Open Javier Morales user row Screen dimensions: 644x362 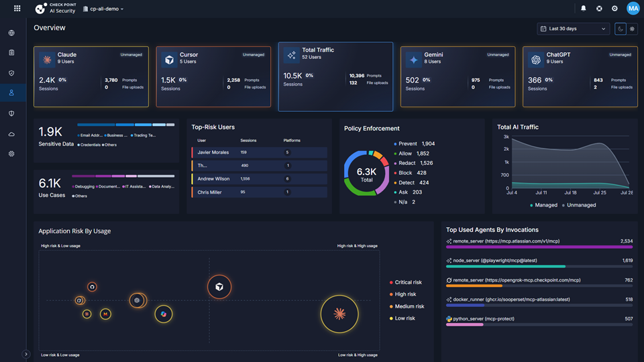point(259,152)
